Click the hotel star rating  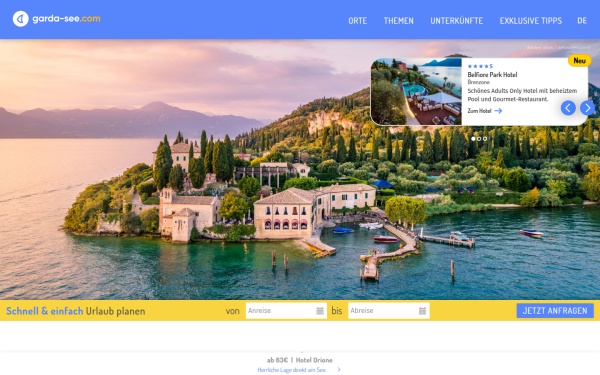pos(480,66)
